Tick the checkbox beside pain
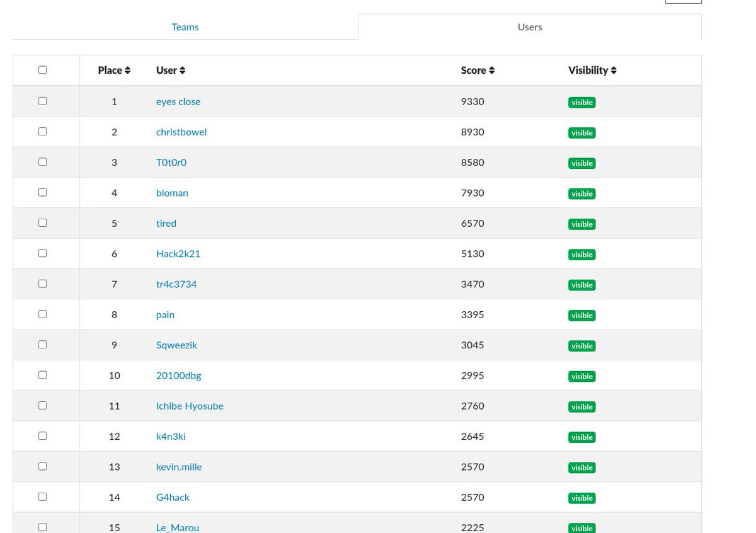Screen dimensions: 756x533 pyautogui.click(x=42, y=313)
